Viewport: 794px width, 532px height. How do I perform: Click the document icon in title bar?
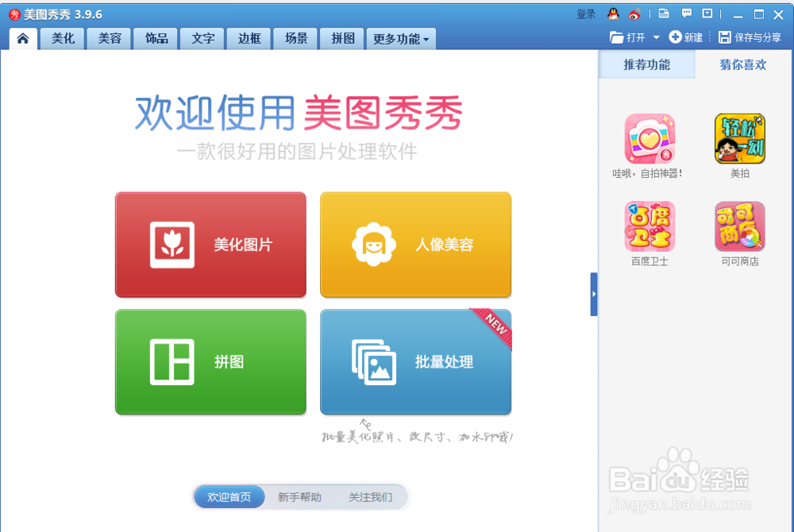tap(664, 13)
